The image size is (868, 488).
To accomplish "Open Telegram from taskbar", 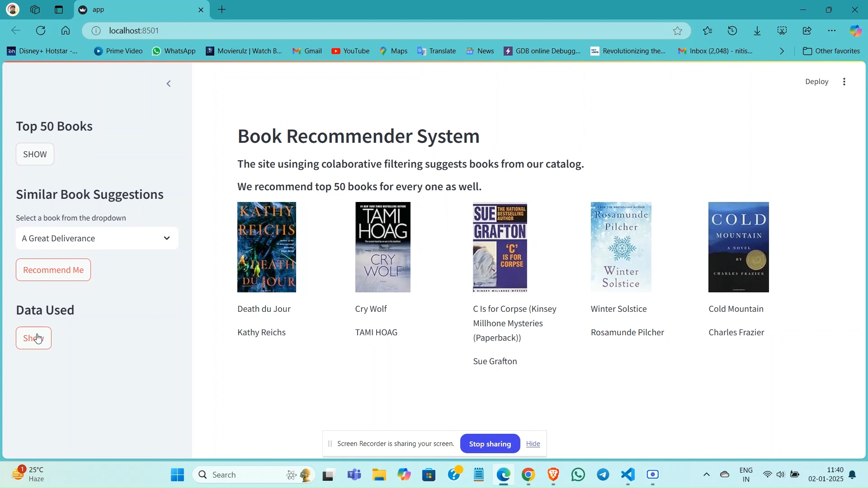I will pyautogui.click(x=604, y=475).
